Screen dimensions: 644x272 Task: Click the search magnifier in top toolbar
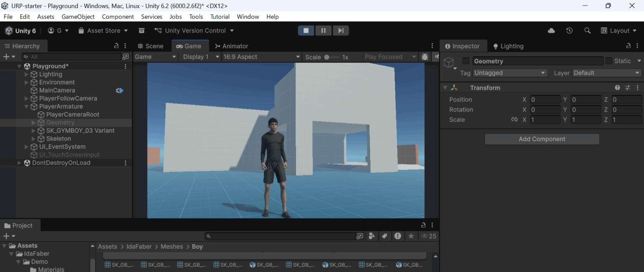pos(587,31)
